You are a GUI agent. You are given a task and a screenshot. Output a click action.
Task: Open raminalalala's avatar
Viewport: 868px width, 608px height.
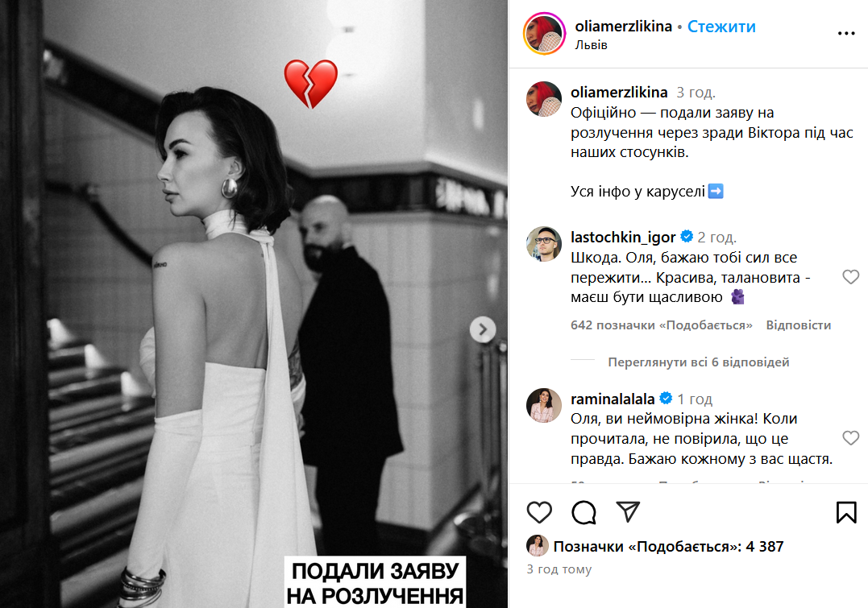(543, 406)
